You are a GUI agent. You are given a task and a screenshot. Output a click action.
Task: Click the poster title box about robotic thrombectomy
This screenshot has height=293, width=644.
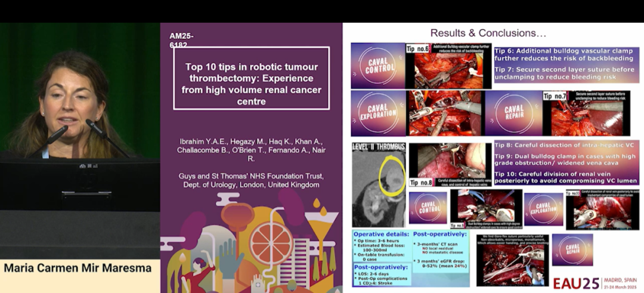point(251,79)
